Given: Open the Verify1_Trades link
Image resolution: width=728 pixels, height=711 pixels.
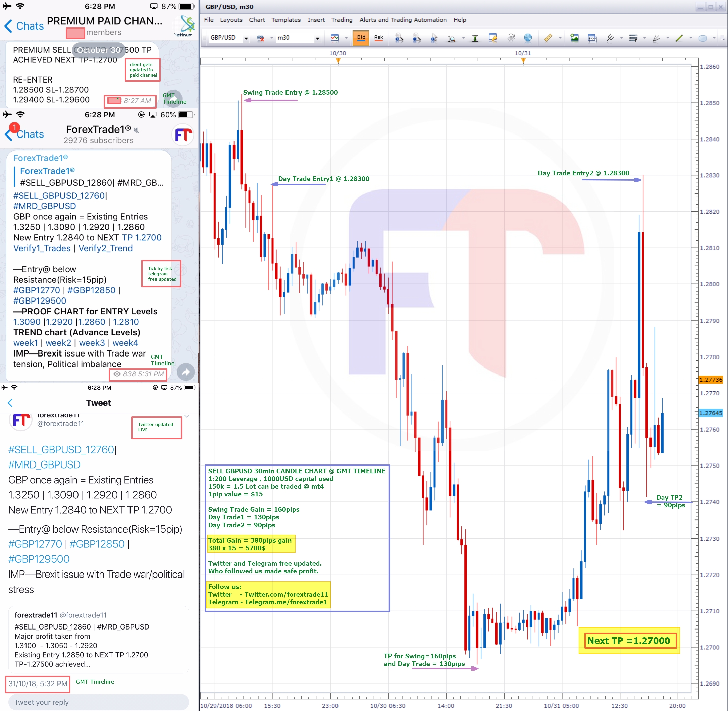Looking at the screenshot, I should point(42,248).
